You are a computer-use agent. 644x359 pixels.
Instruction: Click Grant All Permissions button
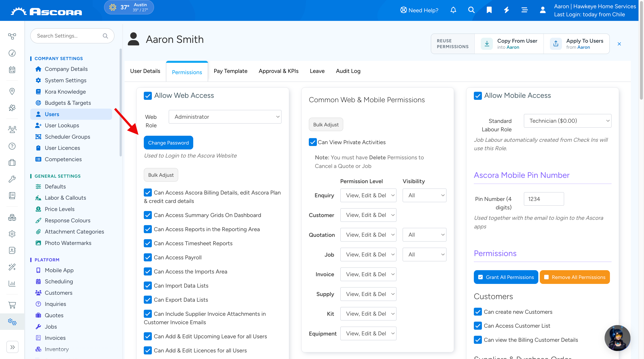506,277
